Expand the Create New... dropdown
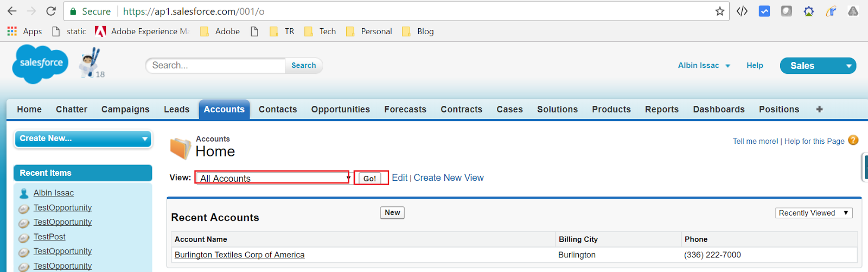 tap(83, 138)
